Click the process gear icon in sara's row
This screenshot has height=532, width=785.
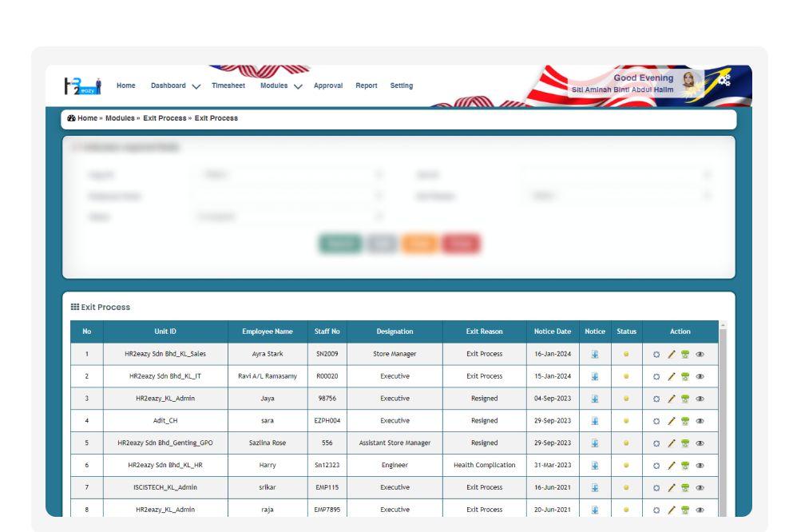tap(656, 421)
